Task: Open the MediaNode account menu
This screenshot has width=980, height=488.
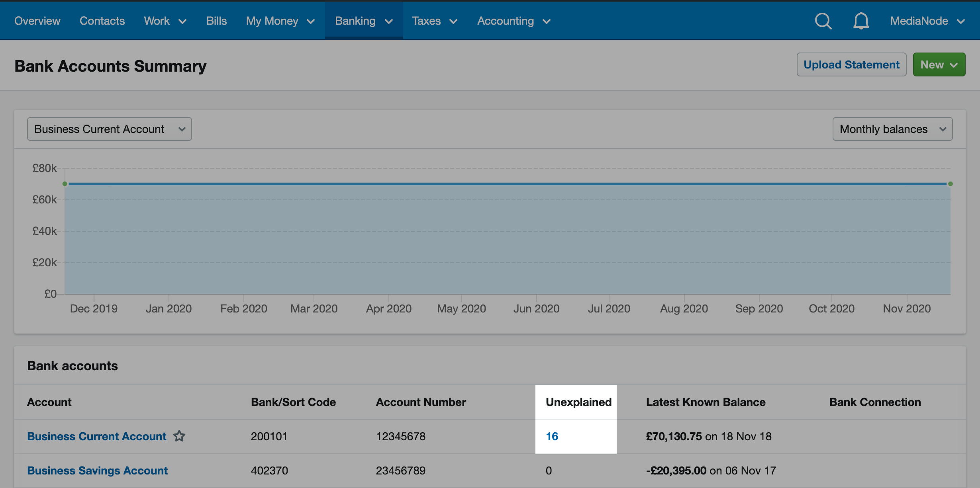Action: click(x=927, y=21)
